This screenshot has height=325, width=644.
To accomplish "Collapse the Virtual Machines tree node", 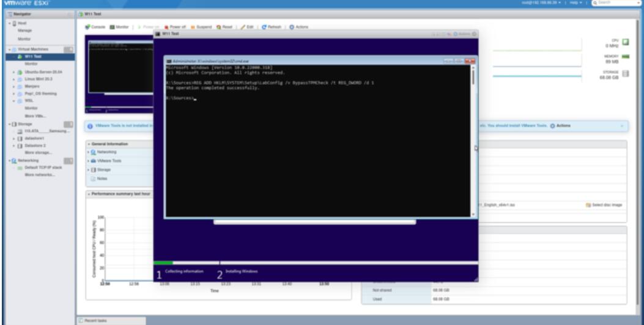I will point(9,49).
